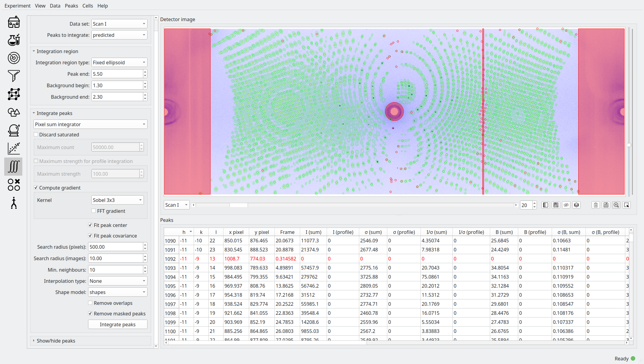Open the Pixel sum integrator dropdown
Screen dimensions: 644x364
[x=90, y=124]
